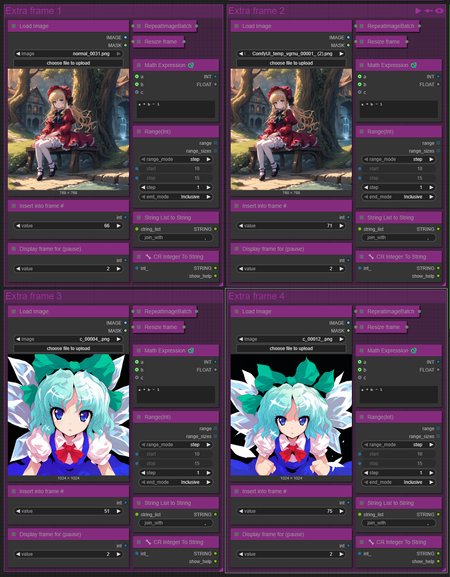The width and height of the screenshot is (450, 577).
Task: Increase Insert into frame # value 66
Action: click(118, 226)
